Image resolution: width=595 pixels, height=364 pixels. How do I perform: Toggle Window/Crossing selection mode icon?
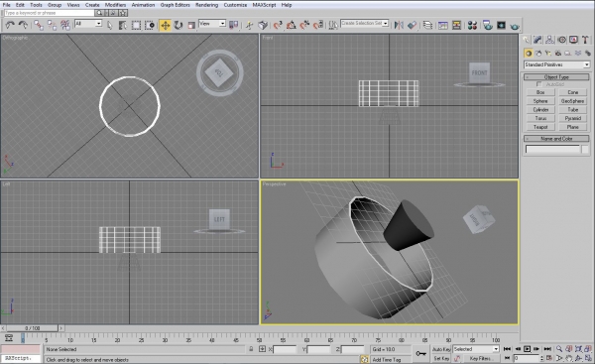click(x=150, y=25)
